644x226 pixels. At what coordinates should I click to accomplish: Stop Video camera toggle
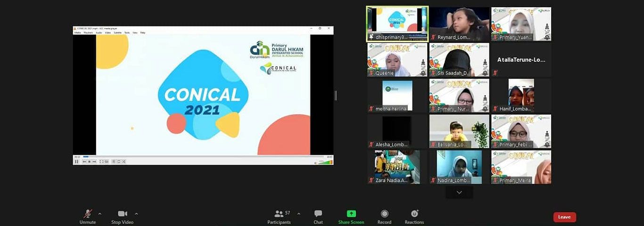point(122,217)
